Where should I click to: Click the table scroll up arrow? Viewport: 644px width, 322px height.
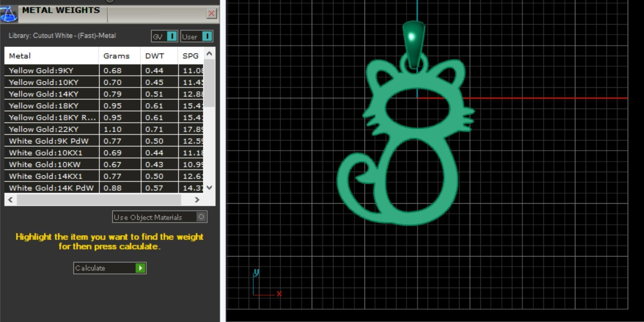point(209,53)
